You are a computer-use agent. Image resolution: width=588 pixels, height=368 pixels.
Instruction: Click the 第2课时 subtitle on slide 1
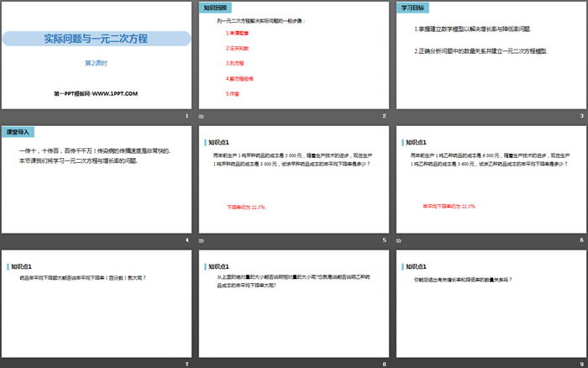coord(96,62)
